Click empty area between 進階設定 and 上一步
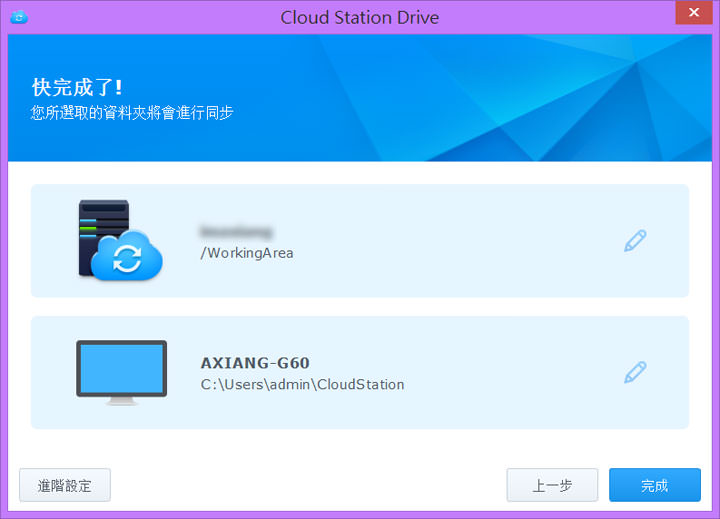This screenshot has height=519, width=720. 300,485
